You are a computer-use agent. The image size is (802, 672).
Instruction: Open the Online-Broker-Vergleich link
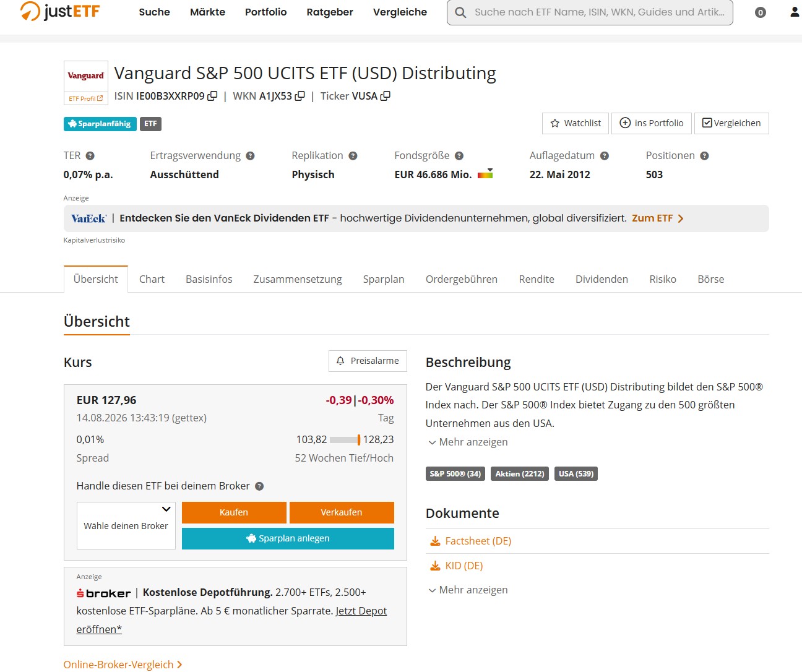coord(123,665)
